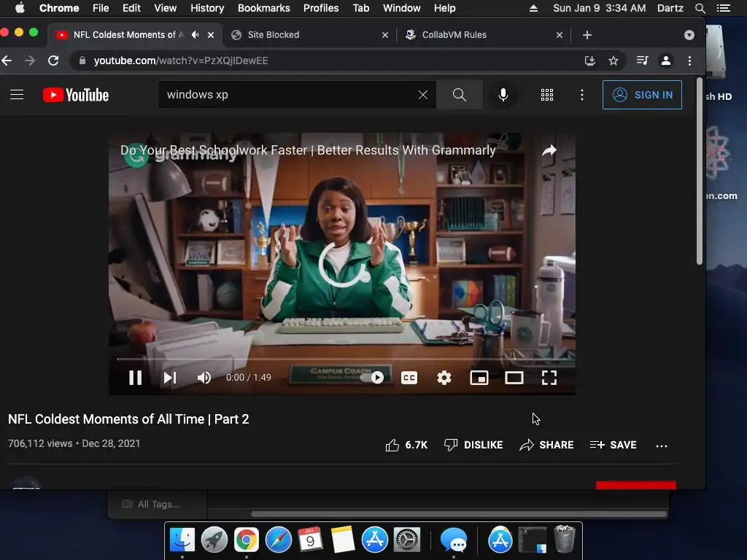Open the video settings gear
This screenshot has height=560, width=747.
(444, 378)
